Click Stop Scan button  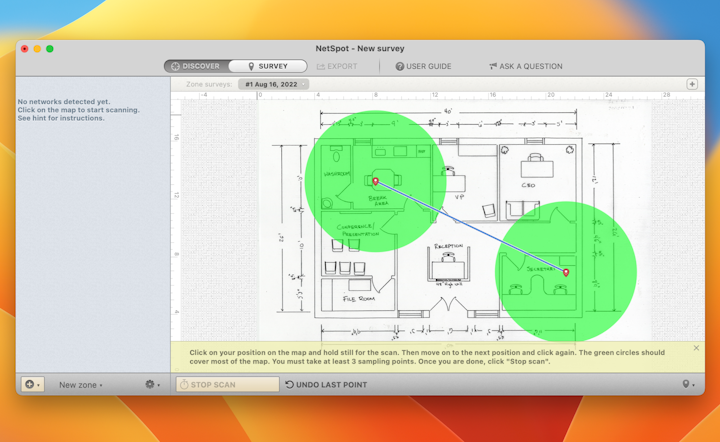(227, 385)
